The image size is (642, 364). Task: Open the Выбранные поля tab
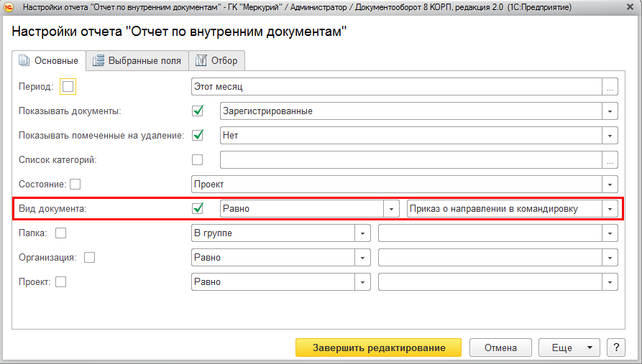[x=137, y=61]
